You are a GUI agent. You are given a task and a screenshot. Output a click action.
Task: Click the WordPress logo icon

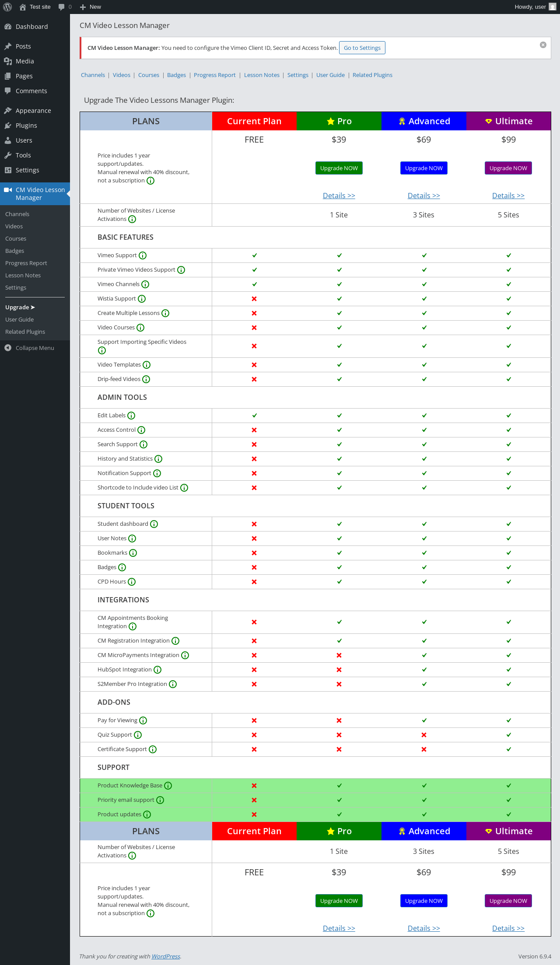7,7
